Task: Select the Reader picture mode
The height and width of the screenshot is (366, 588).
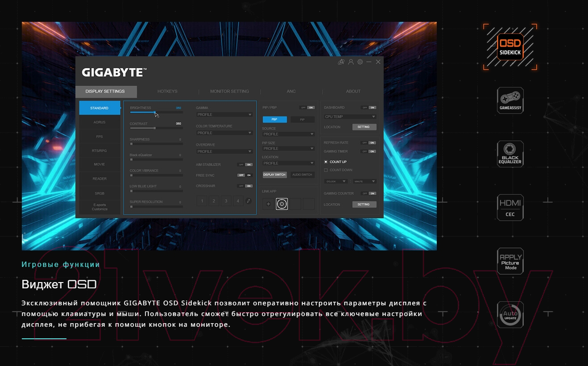Action: point(99,179)
